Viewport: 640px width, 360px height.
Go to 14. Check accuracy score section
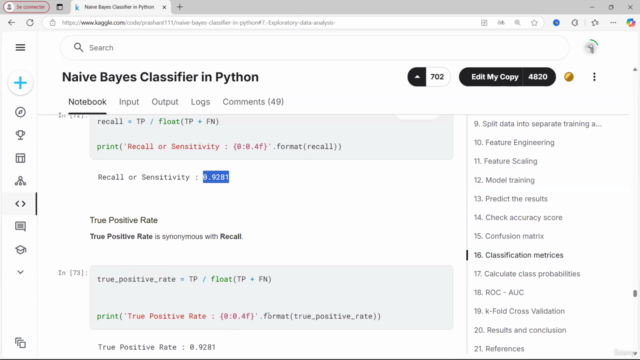(x=518, y=218)
